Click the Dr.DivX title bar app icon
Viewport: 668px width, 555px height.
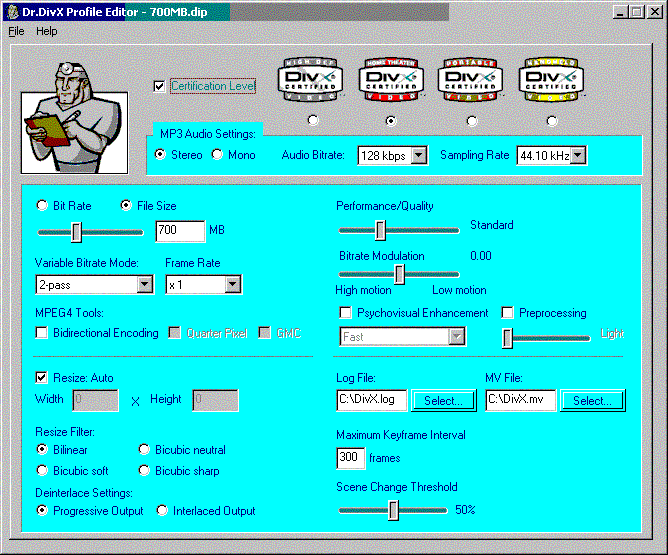click(13, 12)
